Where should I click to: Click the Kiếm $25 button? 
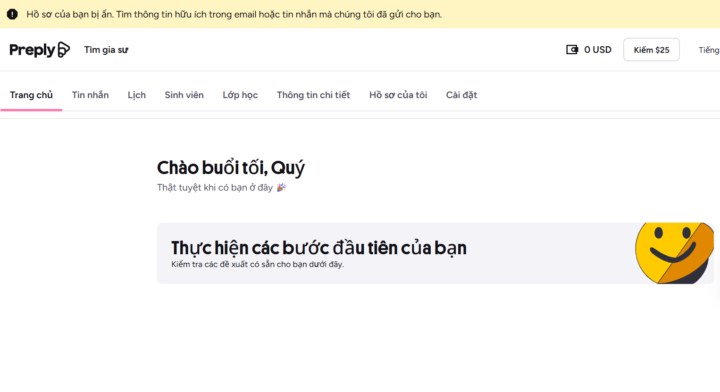pyautogui.click(x=651, y=50)
